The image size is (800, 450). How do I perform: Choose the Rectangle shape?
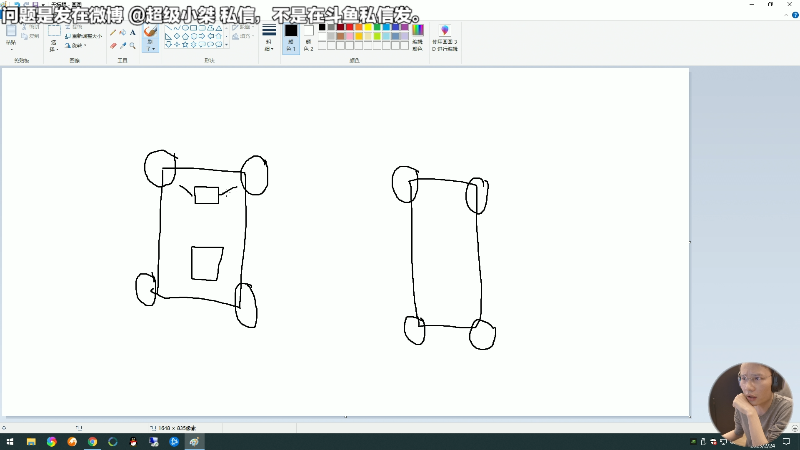(193, 28)
